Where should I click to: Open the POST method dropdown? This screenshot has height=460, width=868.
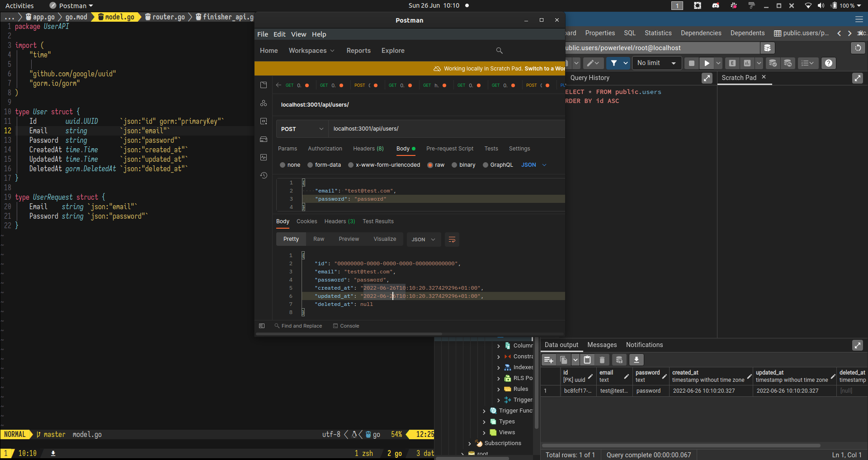(x=302, y=129)
